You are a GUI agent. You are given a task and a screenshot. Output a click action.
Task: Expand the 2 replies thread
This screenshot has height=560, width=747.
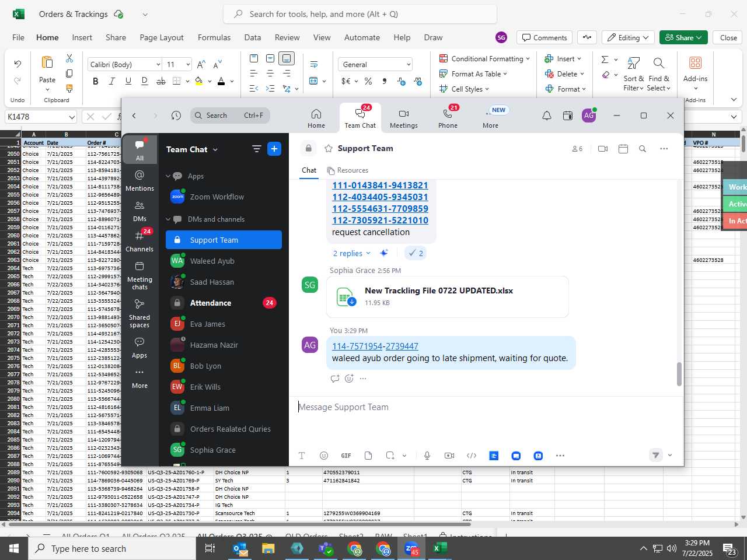tap(351, 253)
